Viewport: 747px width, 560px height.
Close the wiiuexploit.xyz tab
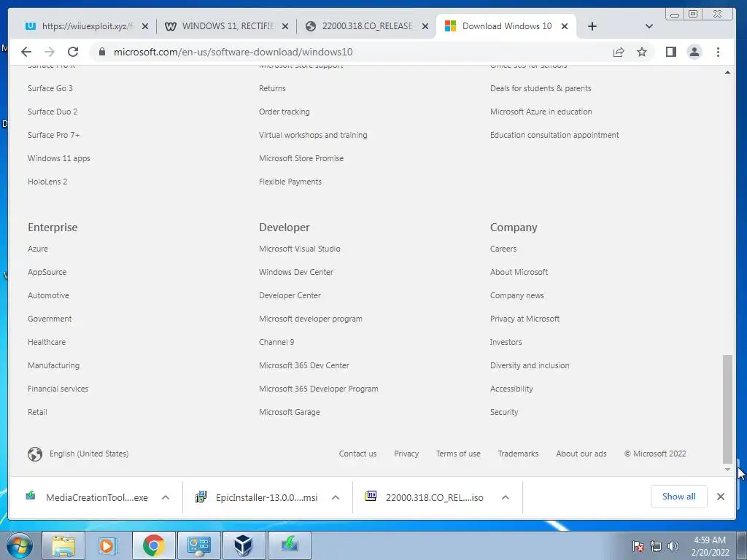(145, 26)
